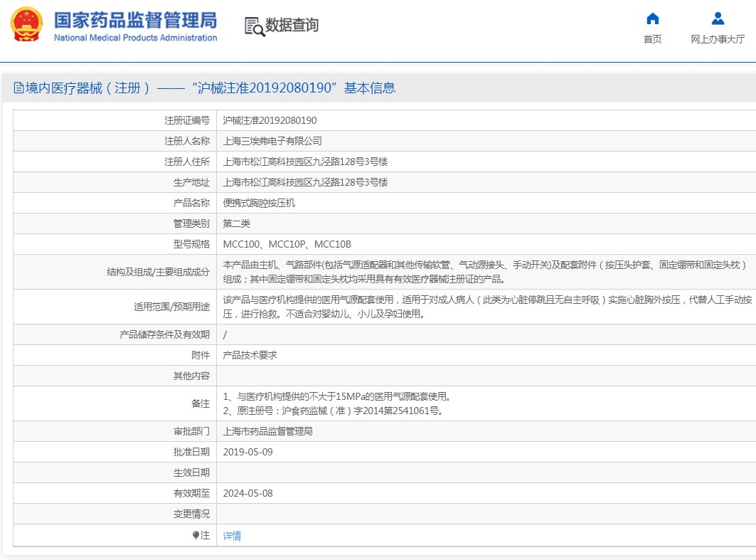756x560 pixels.
Task: Click the 备注 row label
Action: [201, 403]
